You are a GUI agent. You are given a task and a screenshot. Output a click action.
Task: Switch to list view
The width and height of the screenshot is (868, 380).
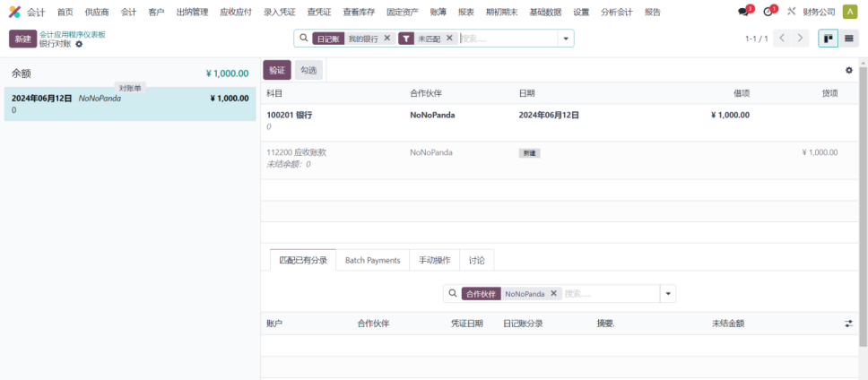pos(848,39)
